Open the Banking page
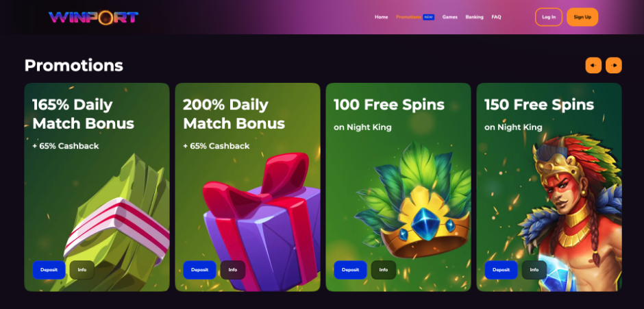The width and height of the screenshot is (644, 309). pos(474,17)
